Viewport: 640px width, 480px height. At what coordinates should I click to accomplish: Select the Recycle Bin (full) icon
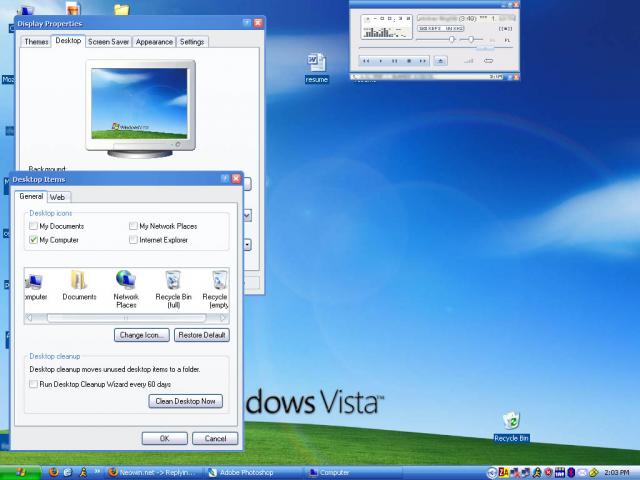click(173, 281)
